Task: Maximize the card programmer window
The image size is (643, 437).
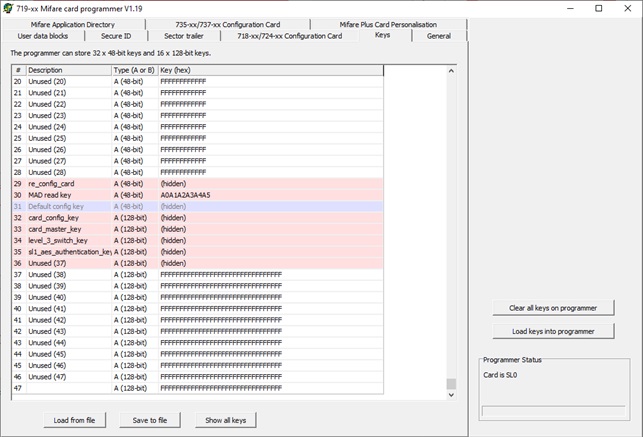Action: [x=599, y=8]
